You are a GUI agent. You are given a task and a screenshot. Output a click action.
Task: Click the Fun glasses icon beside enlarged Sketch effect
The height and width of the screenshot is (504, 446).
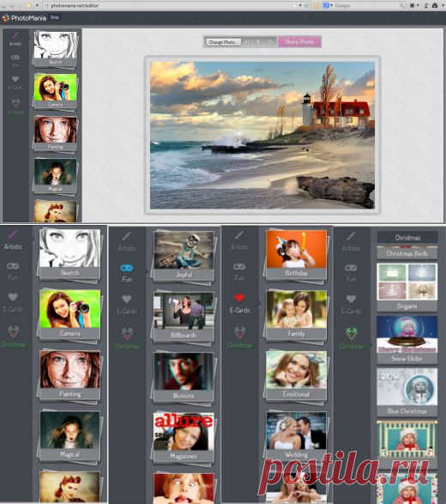point(13,266)
